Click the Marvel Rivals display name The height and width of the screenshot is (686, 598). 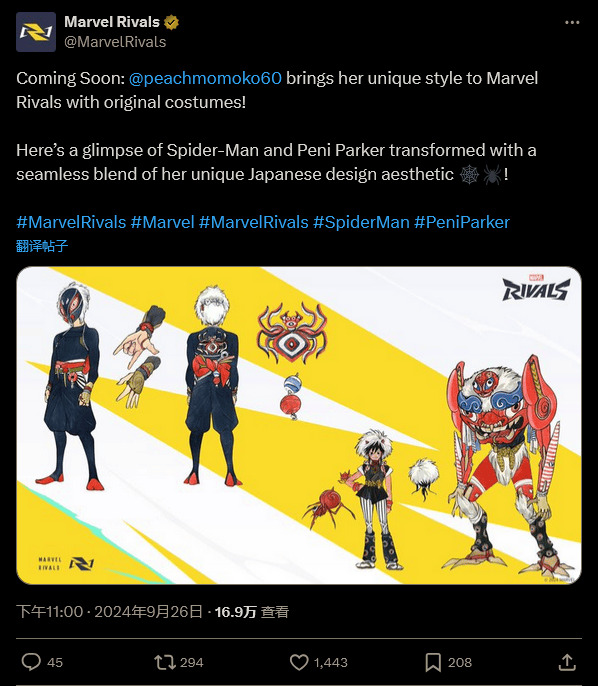(x=112, y=22)
